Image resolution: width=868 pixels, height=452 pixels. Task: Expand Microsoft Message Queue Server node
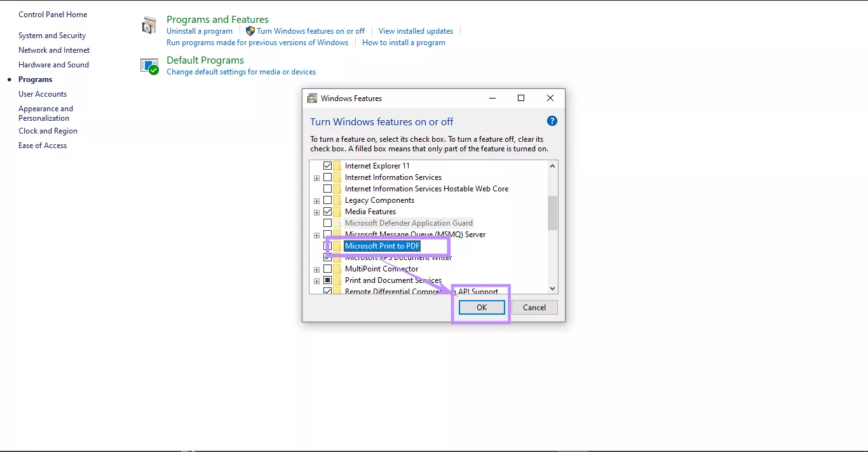pos(316,235)
